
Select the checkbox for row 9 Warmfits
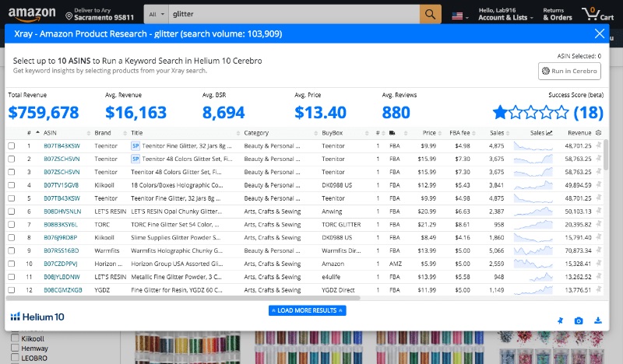tap(12, 250)
